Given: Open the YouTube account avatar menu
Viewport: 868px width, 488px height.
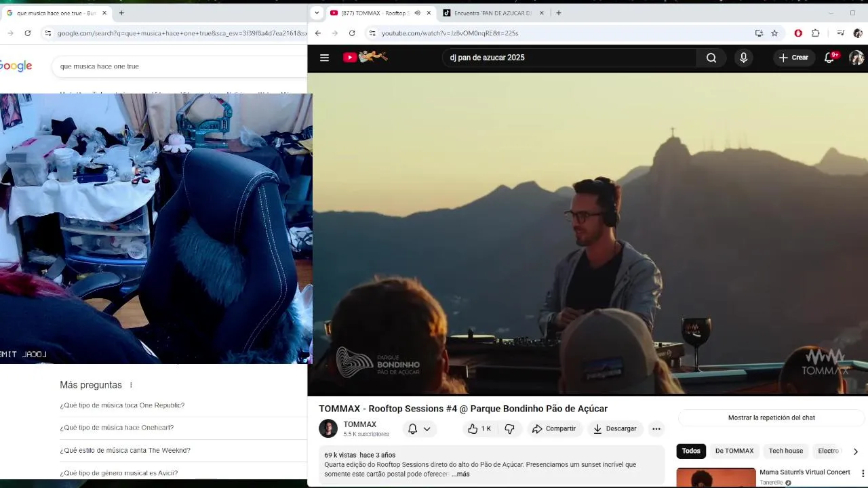Looking at the screenshot, I should coord(856,58).
